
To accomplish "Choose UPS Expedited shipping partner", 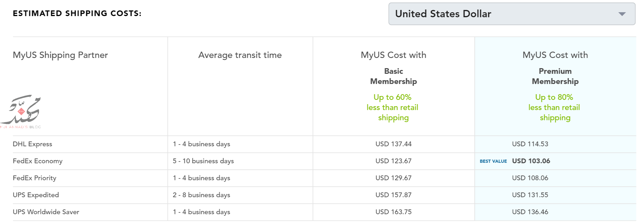I will [36, 195].
